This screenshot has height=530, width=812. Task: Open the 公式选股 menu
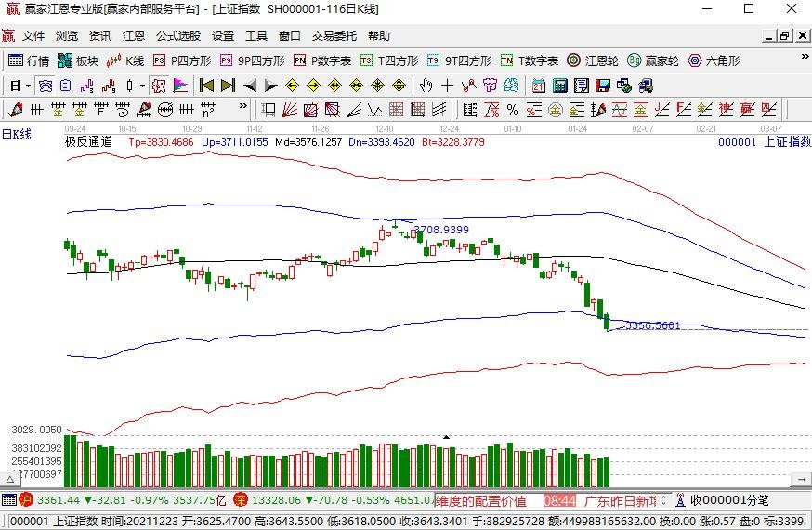(178, 35)
